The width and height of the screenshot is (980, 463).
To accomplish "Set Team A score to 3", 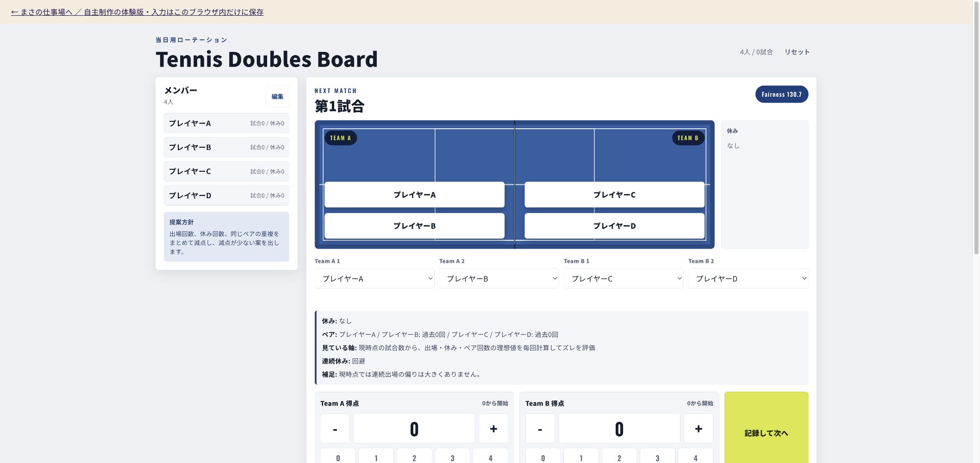I will click(x=452, y=456).
